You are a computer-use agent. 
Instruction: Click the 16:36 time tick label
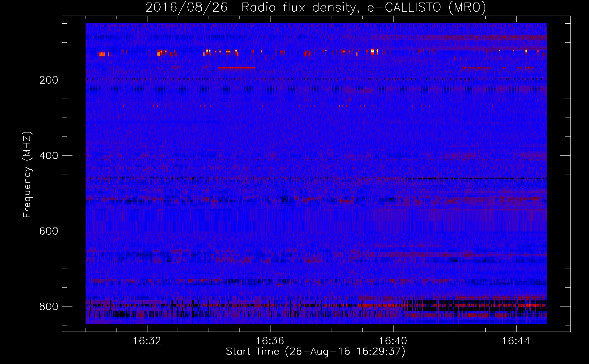(270, 341)
